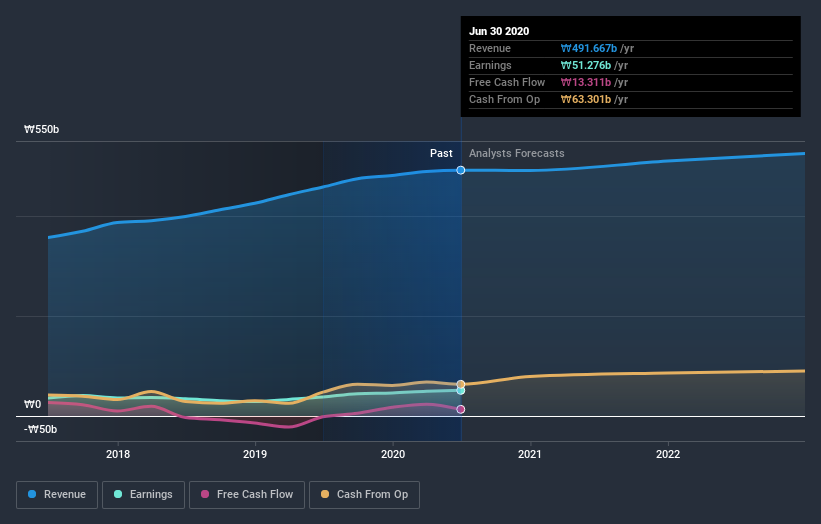This screenshot has height=524, width=821.
Task: Click the 2020 x-axis label
Action: pos(393,454)
